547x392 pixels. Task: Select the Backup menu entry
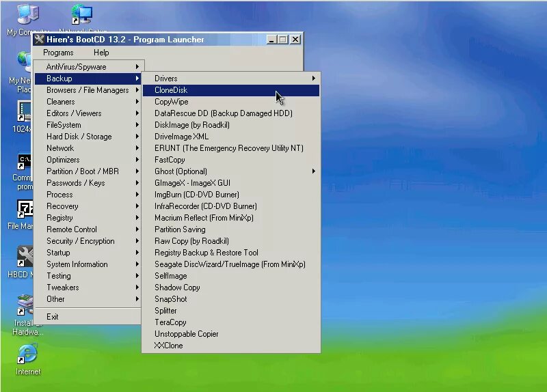89,79
